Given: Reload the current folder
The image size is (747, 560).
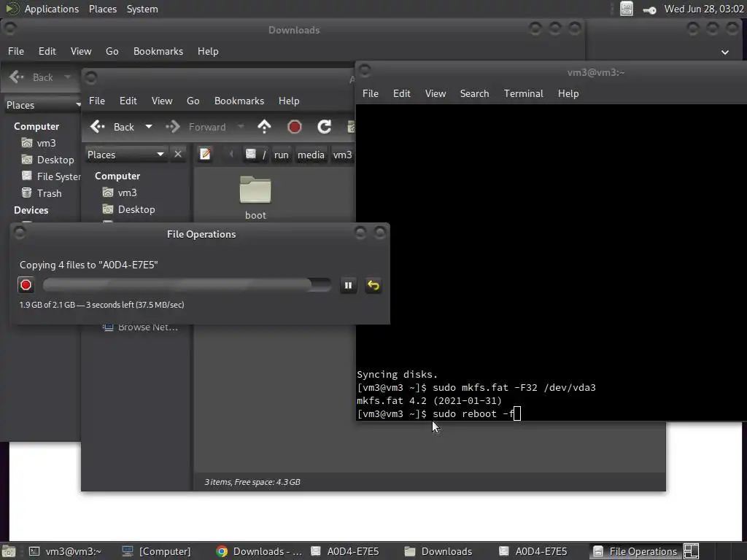Looking at the screenshot, I should click(325, 127).
